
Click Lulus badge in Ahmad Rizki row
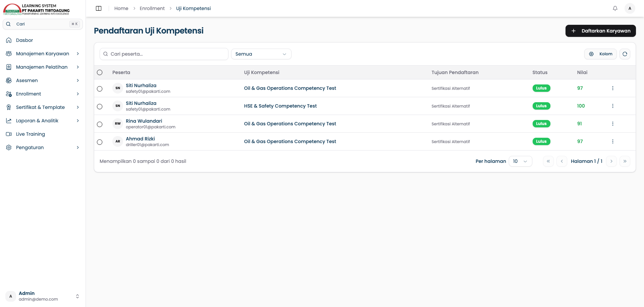click(x=541, y=141)
